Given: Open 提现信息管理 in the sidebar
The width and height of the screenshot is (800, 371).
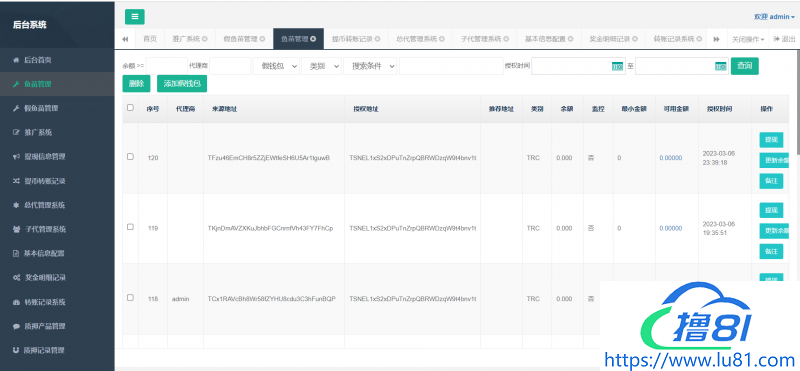Looking at the screenshot, I should tap(57, 157).
